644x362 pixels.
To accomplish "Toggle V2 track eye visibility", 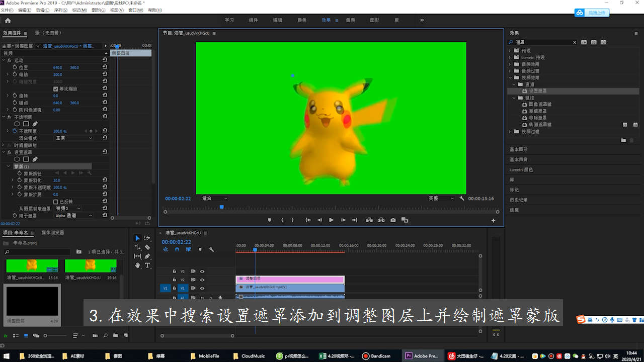I will point(202,280).
